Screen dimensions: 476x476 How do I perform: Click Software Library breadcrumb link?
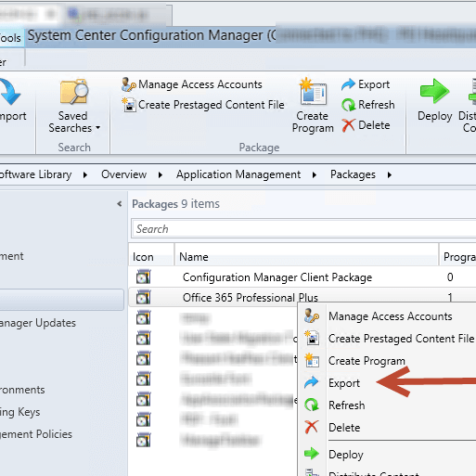coord(35,174)
